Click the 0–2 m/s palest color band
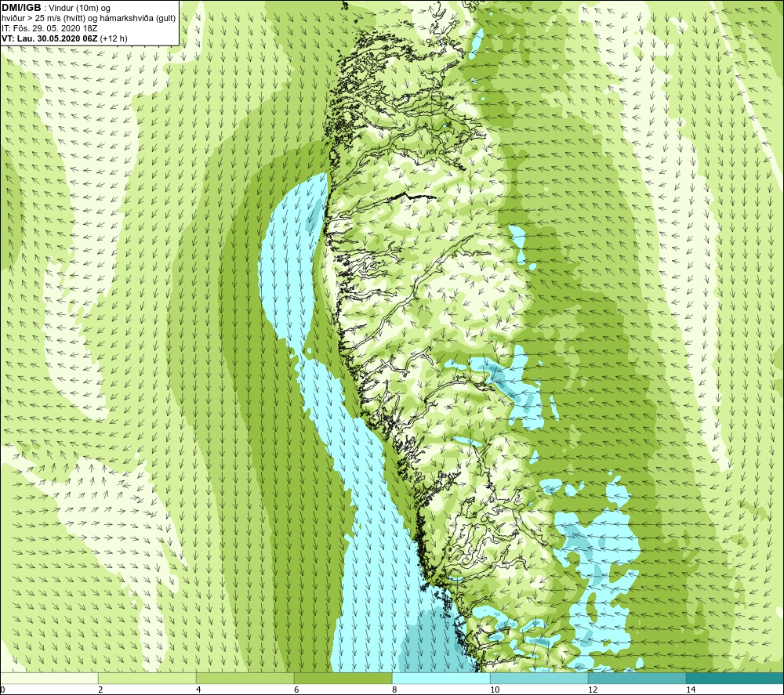The width and height of the screenshot is (784, 695). click(x=49, y=678)
